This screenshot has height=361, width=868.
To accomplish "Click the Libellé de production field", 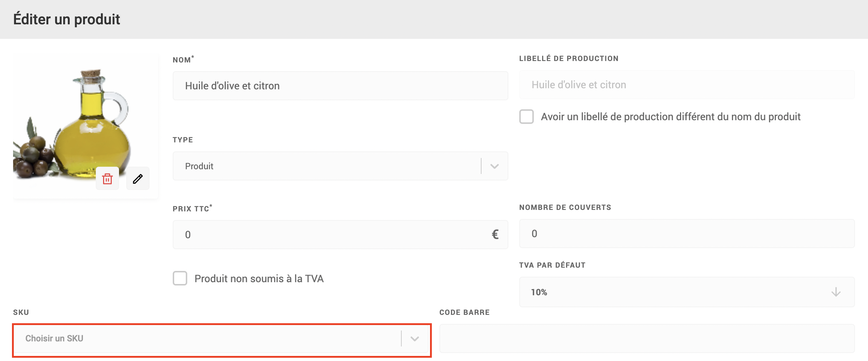I will pos(687,85).
